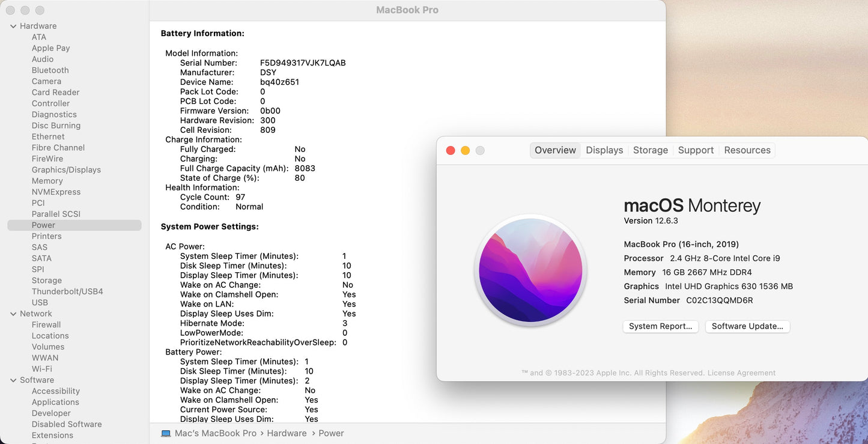This screenshot has height=444, width=868.
Task: Click the laptop icon in path bar
Action: [166, 433]
